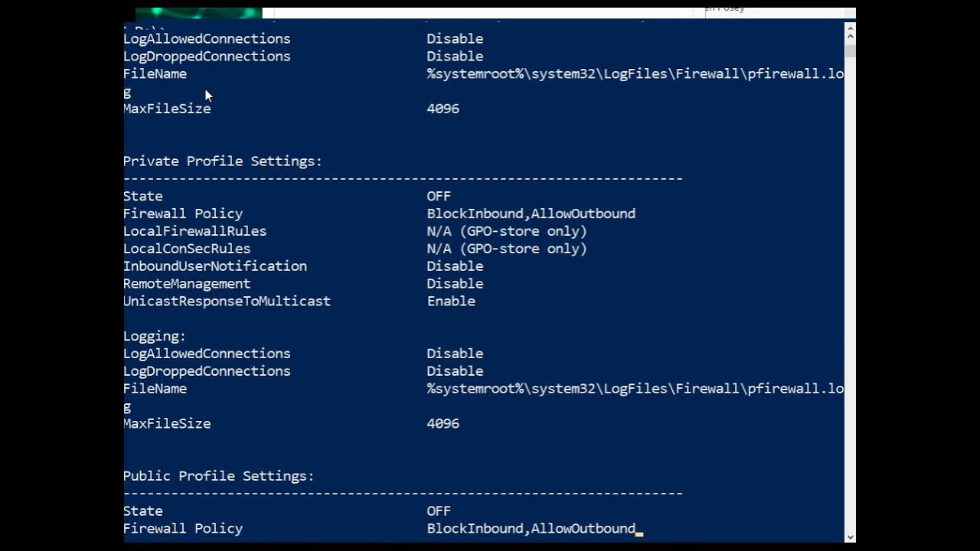Click the empty scrollbar track mid-window
This screenshot has width=980, height=551.
point(850,291)
